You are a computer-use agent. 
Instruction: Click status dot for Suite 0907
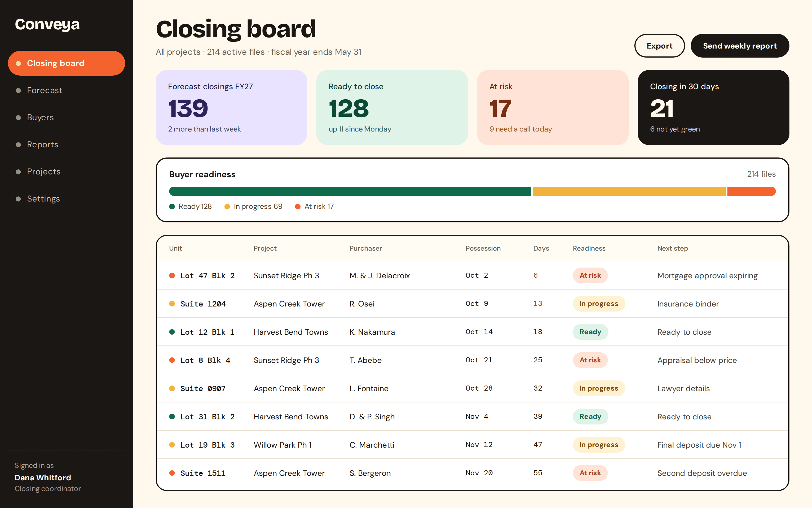click(x=172, y=388)
